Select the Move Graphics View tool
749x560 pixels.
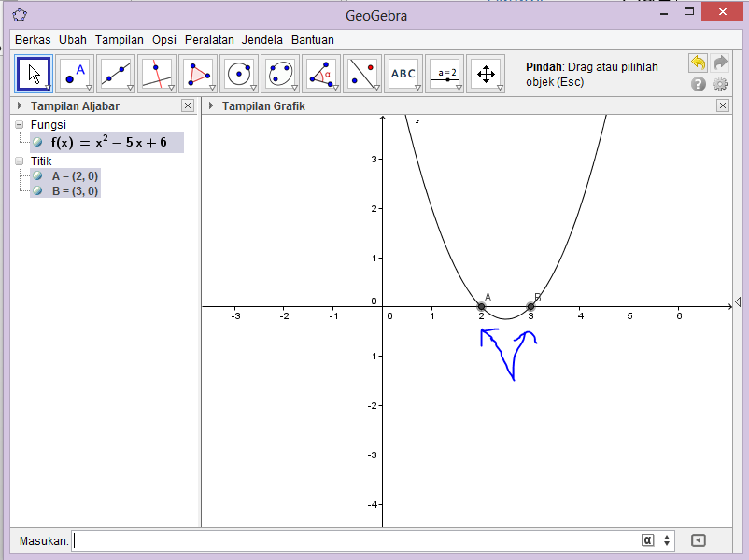coord(486,74)
